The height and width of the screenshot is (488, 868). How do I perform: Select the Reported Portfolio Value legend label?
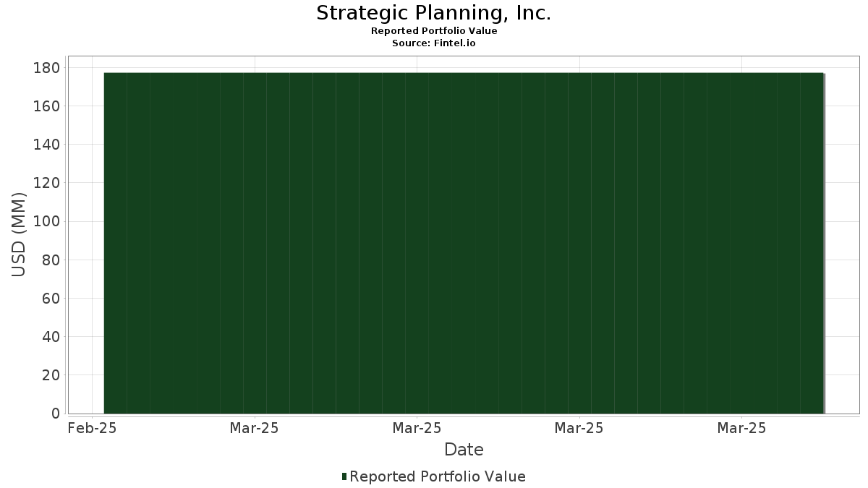point(438,476)
